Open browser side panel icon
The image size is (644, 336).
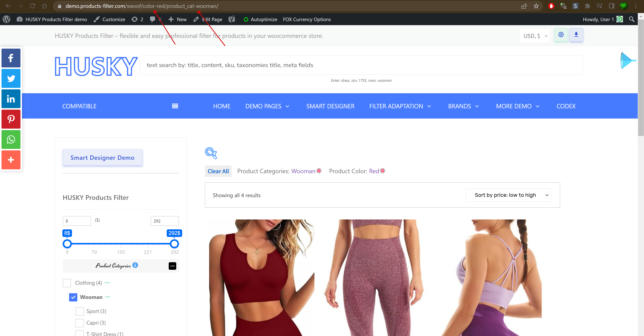611,6
